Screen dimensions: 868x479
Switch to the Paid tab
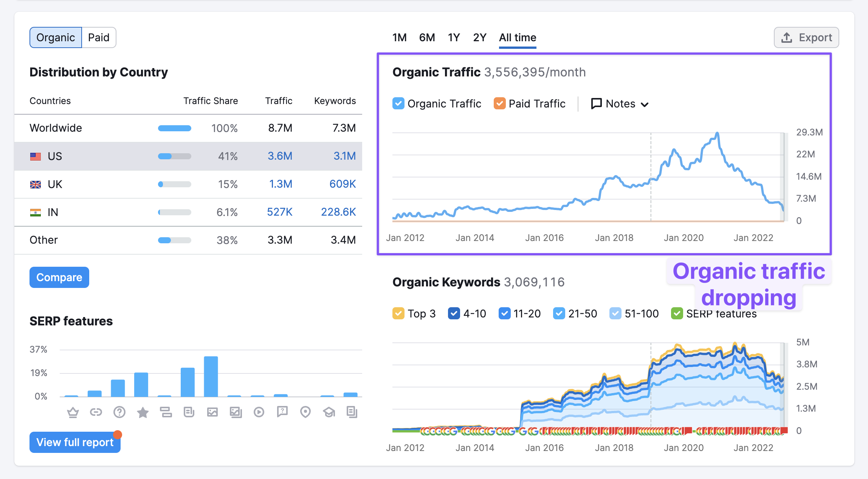tap(98, 37)
